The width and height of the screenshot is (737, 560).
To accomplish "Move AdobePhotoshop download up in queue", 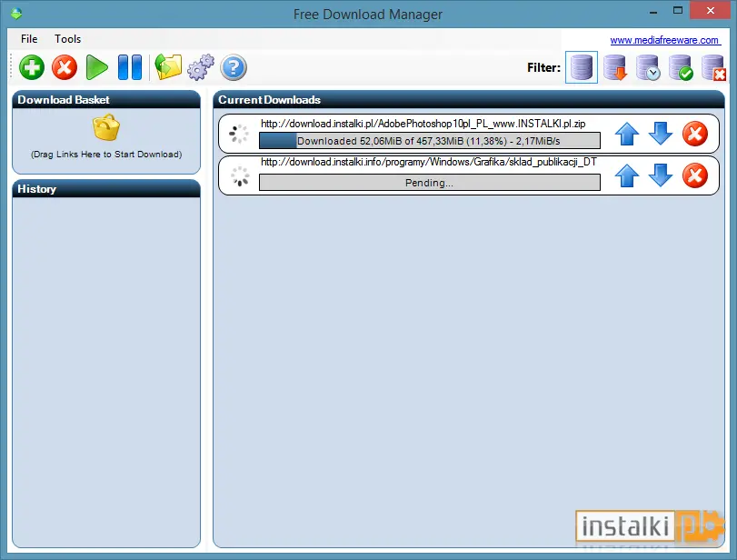I will click(627, 134).
